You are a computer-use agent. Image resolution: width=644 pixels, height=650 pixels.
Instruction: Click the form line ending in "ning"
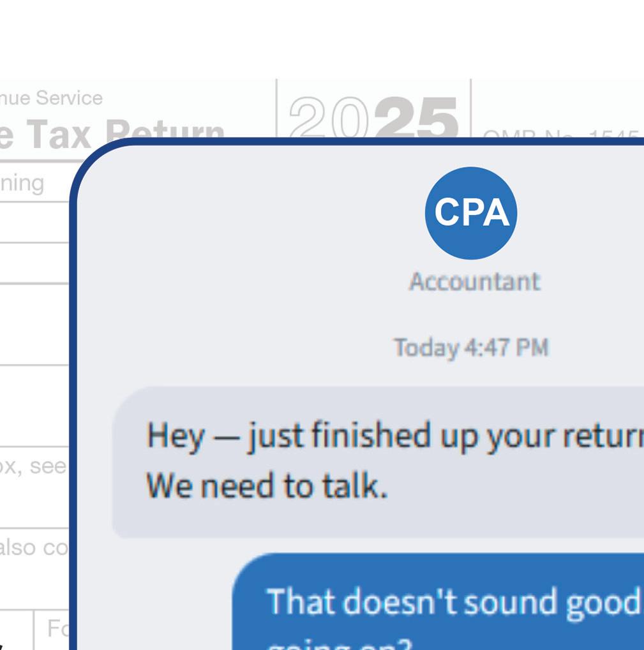[22, 183]
